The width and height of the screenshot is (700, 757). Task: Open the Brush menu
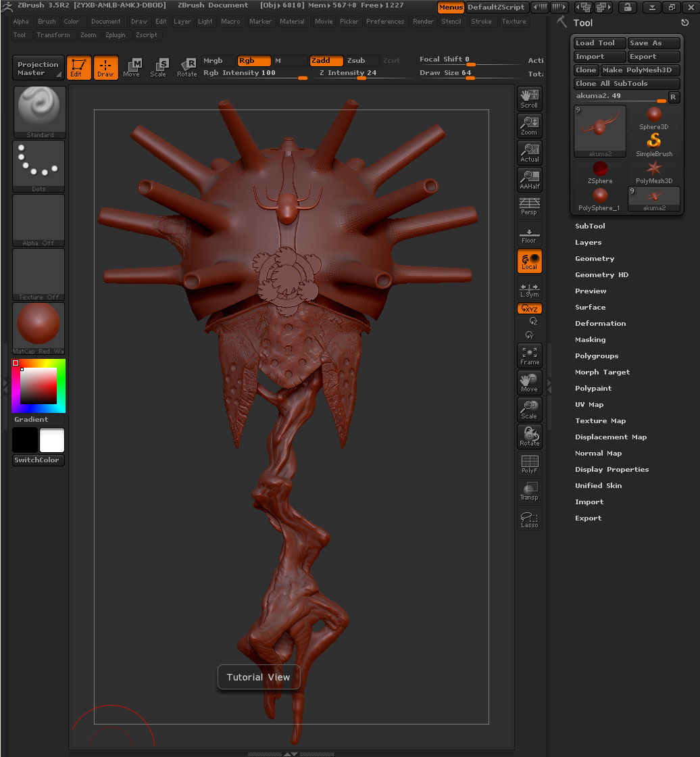(x=47, y=22)
